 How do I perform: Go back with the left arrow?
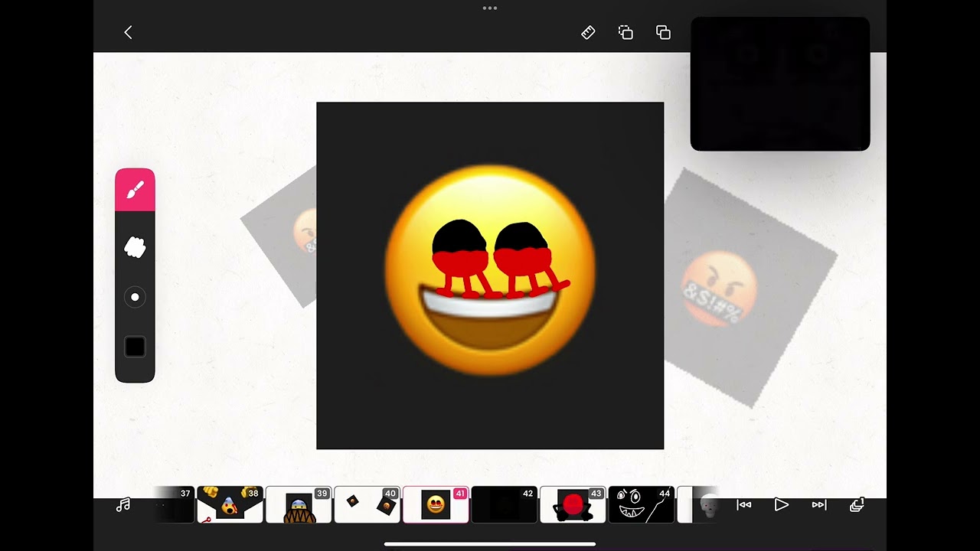[x=128, y=32]
